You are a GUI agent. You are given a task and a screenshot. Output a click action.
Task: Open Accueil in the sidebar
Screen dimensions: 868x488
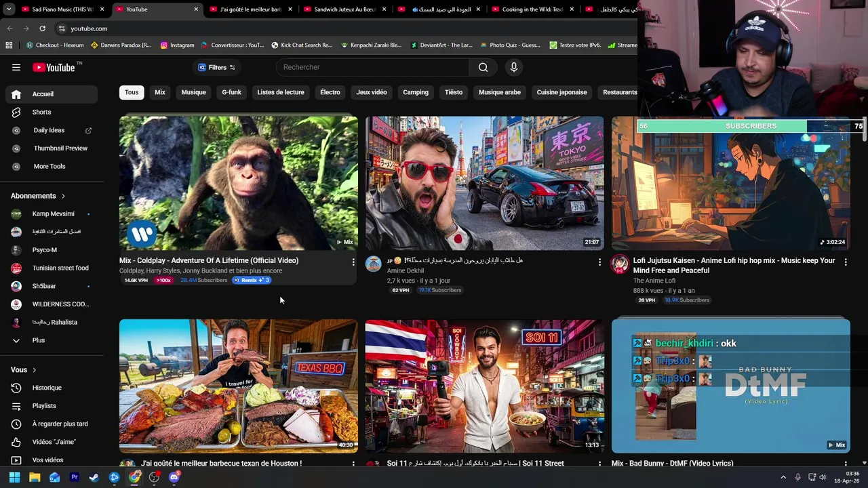pos(52,94)
